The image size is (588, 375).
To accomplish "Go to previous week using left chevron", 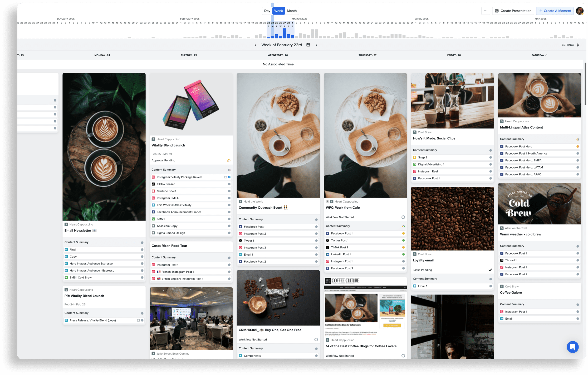I will [x=255, y=45].
